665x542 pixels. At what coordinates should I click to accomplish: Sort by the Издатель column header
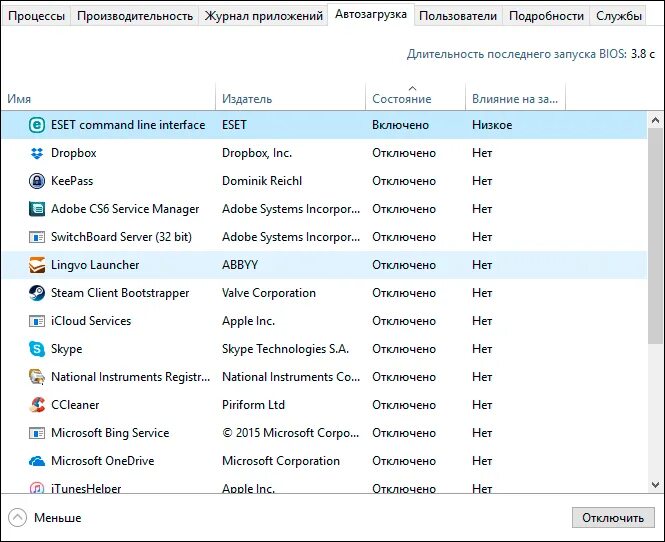pos(247,99)
